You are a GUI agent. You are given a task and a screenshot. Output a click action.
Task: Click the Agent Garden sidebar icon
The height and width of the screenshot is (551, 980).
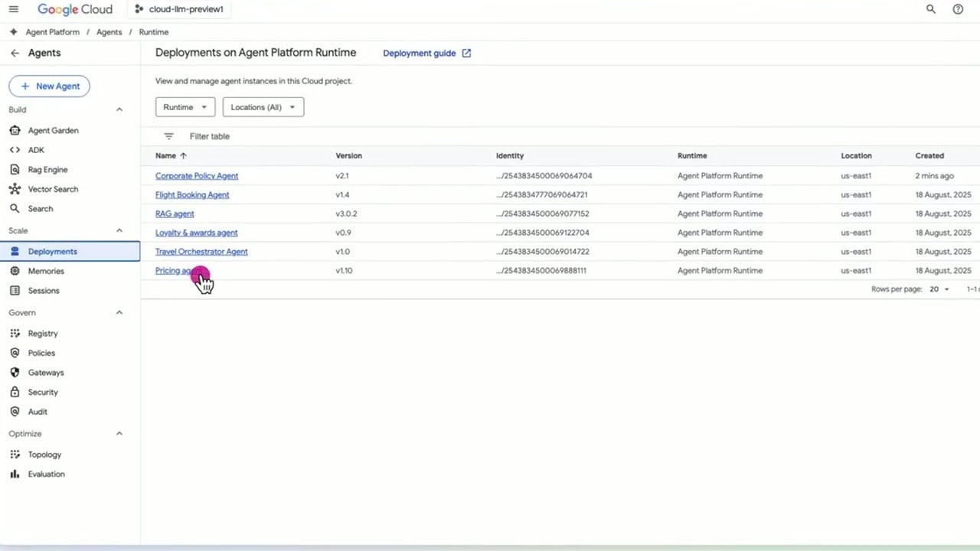point(15,130)
